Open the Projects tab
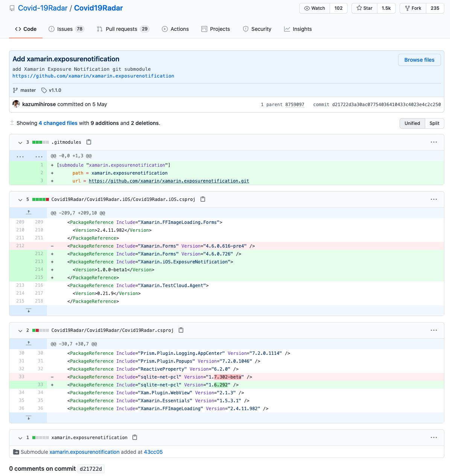The height and width of the screenshot is (476, 450). (216, 29)
